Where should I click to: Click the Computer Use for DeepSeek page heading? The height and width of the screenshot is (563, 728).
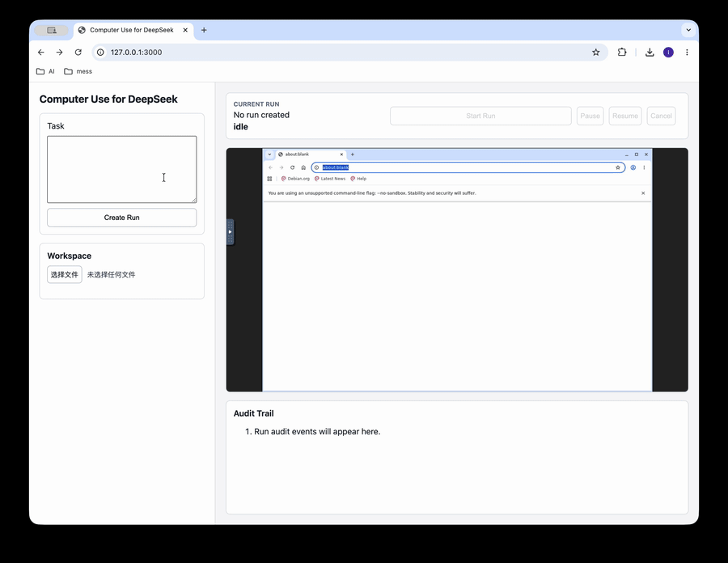tap(108, 99)
